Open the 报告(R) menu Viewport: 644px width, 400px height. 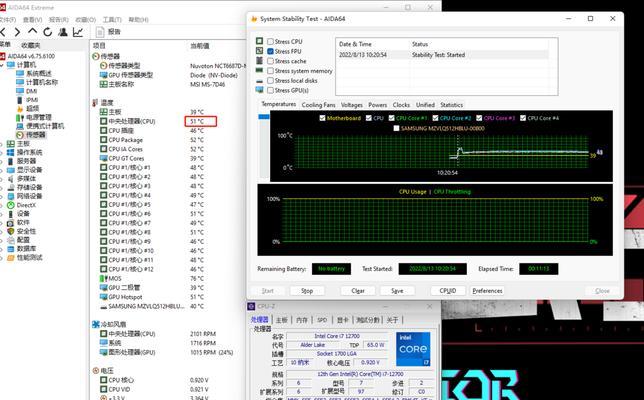(58, 20)
